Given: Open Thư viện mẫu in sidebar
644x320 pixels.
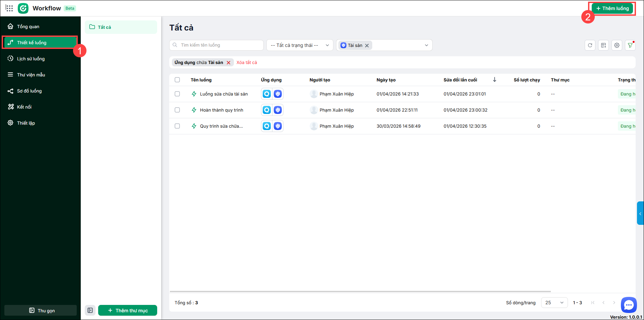Looking at the screenshot, I should click(31, 75).
